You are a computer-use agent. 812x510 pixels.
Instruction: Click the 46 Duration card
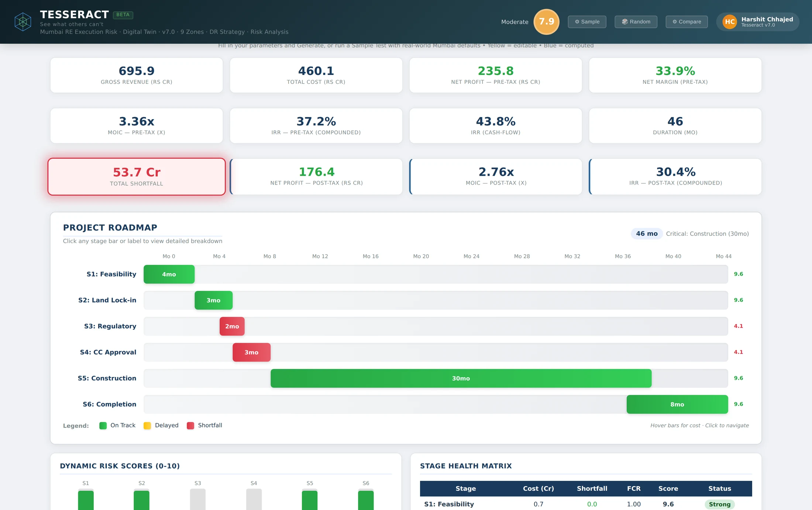click(675, 126)
